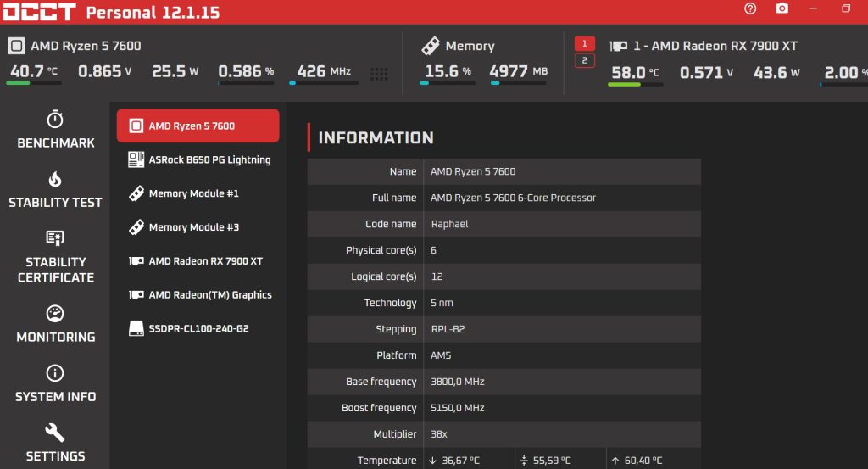Open the Monitoring gauge icon
This screenshot has width=868, height=469.
[55, 314]
